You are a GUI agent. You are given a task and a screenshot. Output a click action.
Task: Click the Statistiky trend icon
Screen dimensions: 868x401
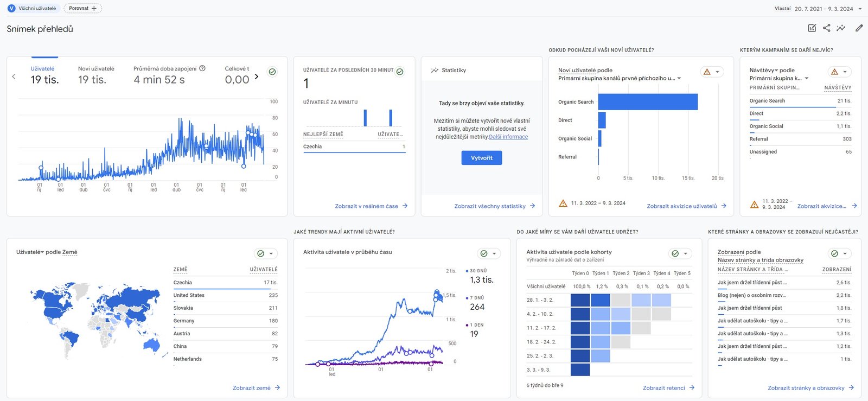(435, 71)
